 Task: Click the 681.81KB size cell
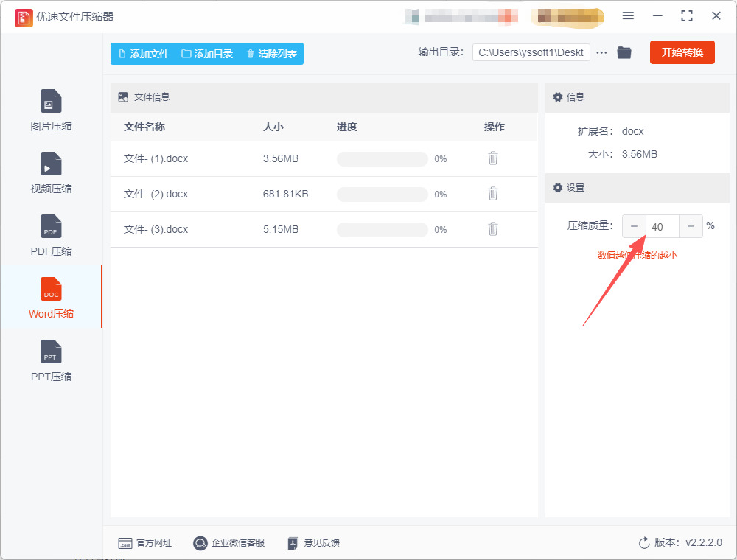tap(285, 194)
